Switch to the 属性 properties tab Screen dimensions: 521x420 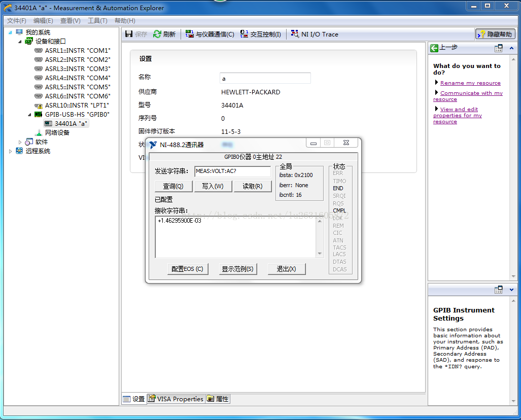click(x=218, y=399)
